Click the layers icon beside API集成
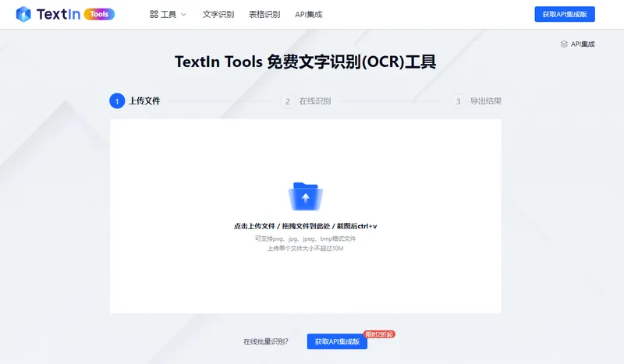 pyautogui.click(x=564, y=44)
